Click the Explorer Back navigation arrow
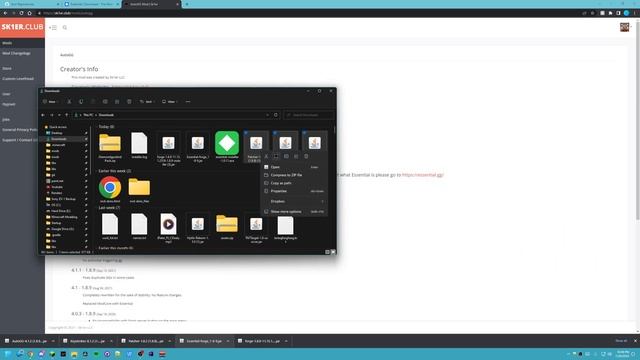 point(43,115)
